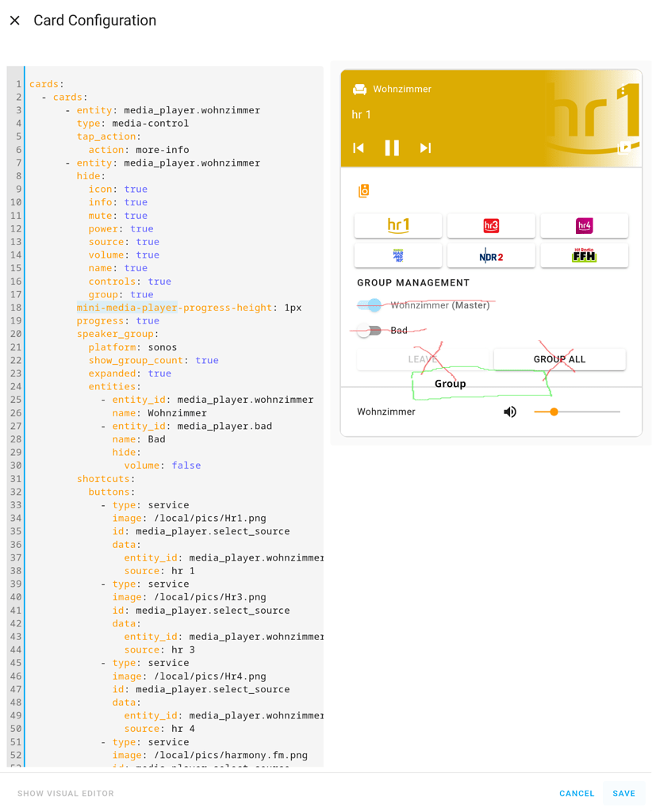Select the hr3 station shortcut

[491, 225]
